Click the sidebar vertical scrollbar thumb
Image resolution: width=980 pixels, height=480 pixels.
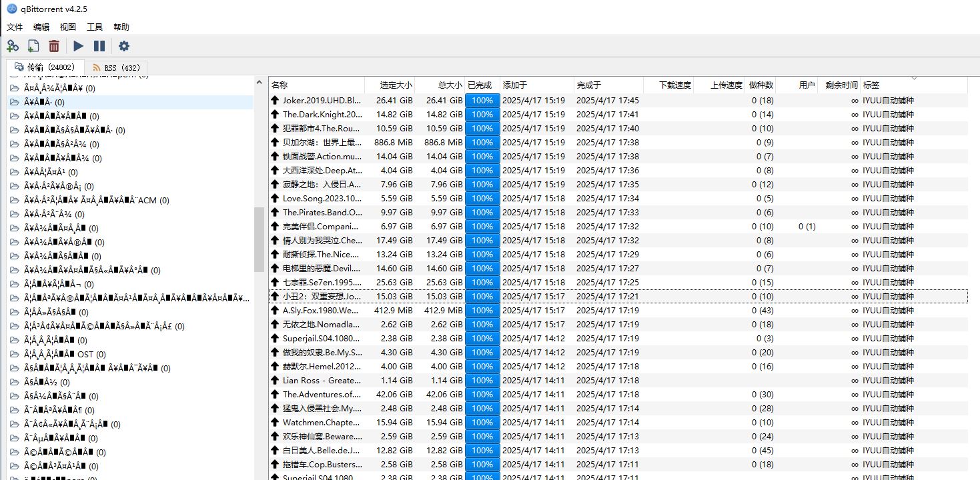coord(259,239)
